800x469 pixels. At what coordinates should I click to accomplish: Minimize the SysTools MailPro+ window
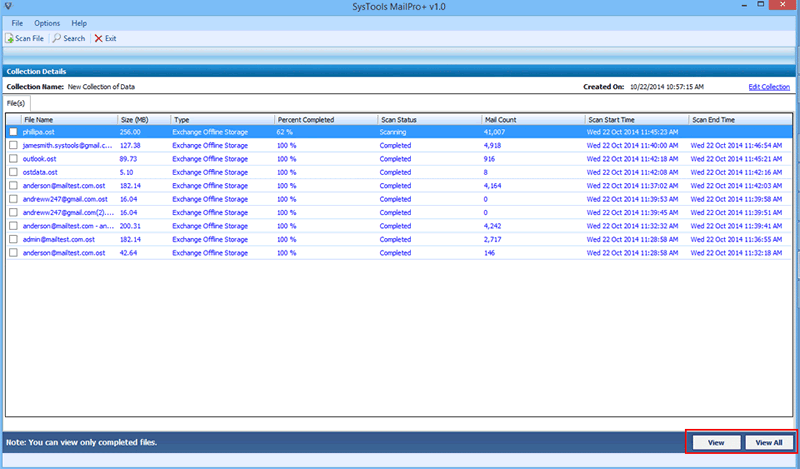pos(745,5)
